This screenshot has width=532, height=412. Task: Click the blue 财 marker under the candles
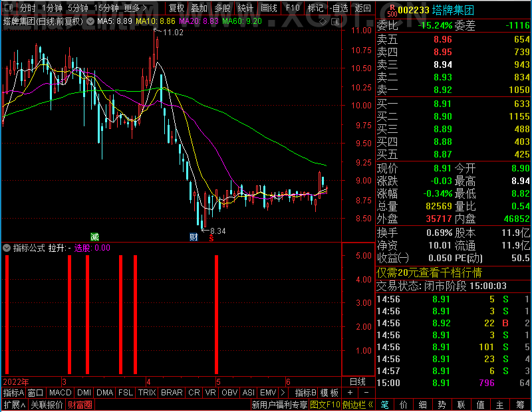pos(194,237)
